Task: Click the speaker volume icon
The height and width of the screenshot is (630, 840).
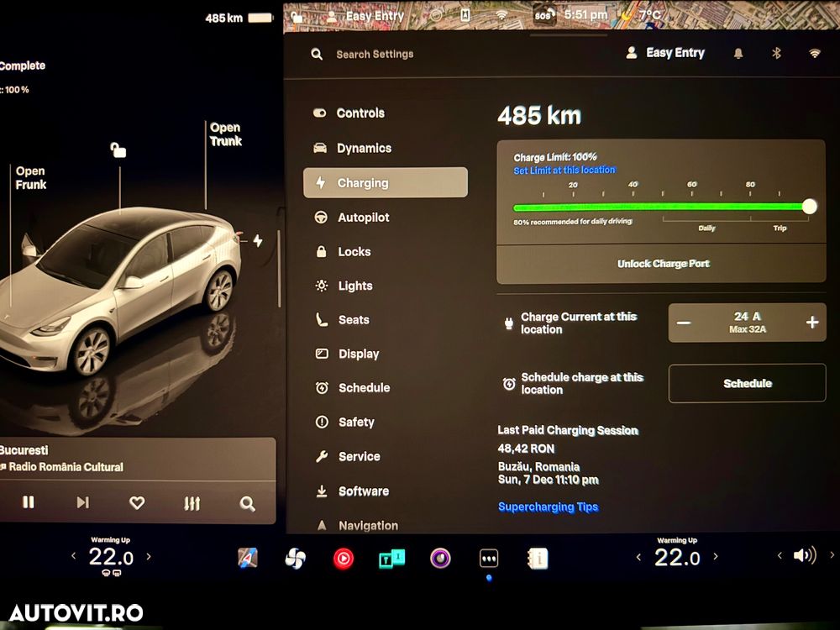Action: [x=805, y=555]
